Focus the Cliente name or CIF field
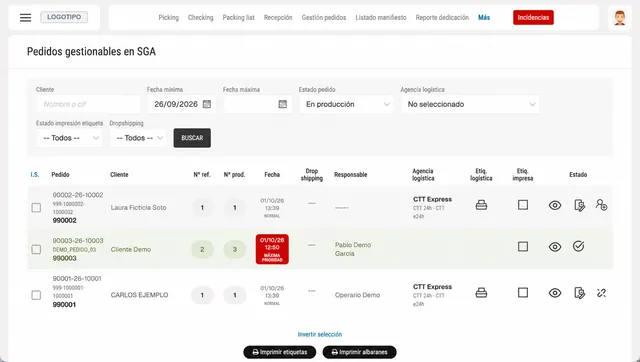Viewport: 640px width, 362px height. click(x=88, y=104)
